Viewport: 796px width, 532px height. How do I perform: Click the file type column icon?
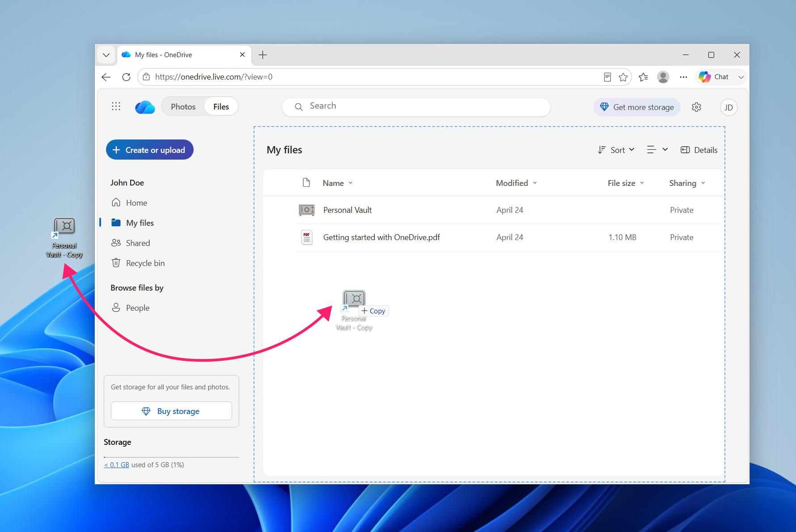pyautogui.click(x=306, y=182)
